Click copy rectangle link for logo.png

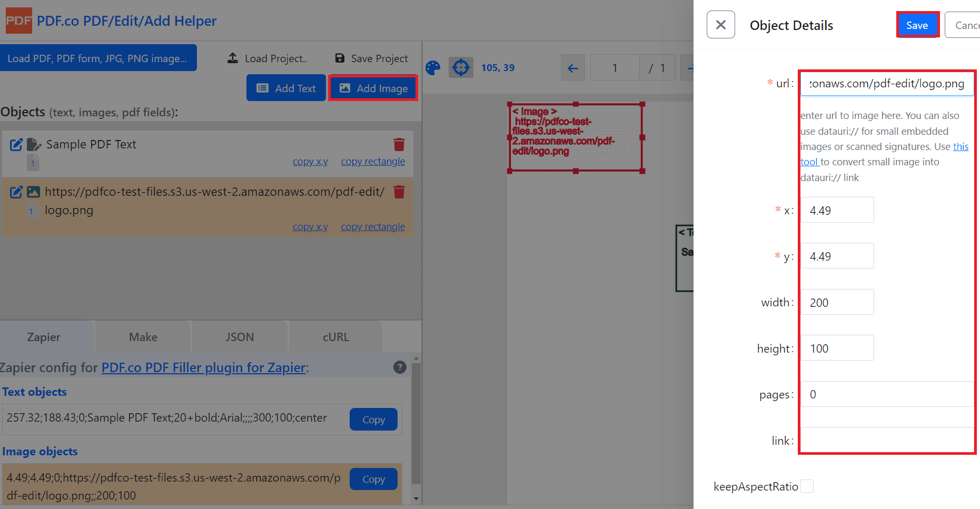pyautogui.click(x=373, y=227)
